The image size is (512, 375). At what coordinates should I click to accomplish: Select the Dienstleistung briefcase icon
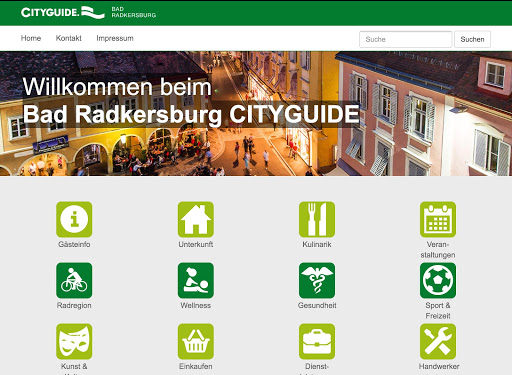point(317,341)
